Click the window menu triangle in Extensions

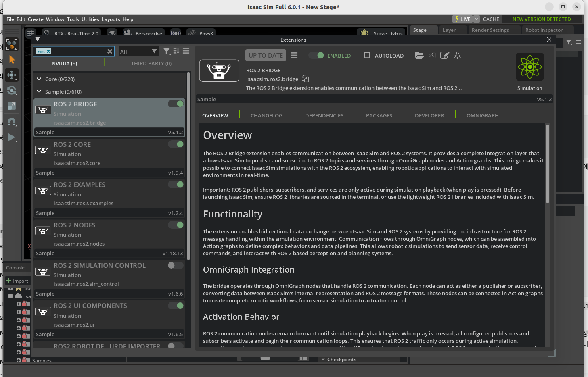[x=38, y=40]
